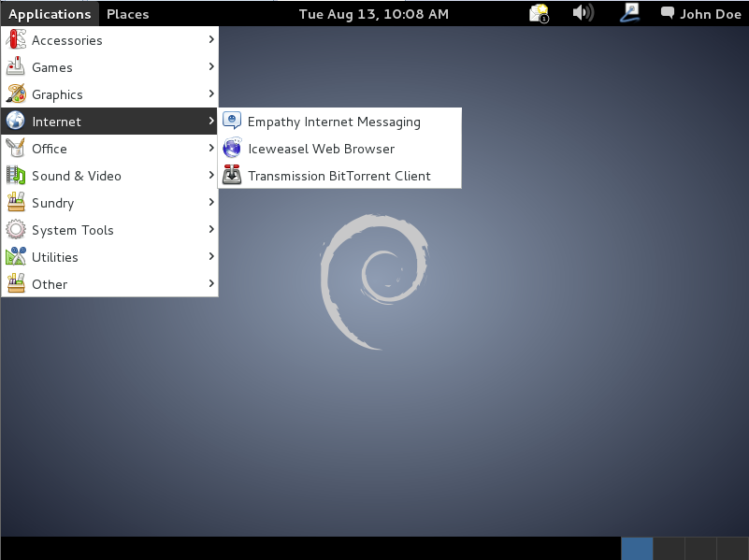Expand the Games submenu arrow
This screenshot has height=560, width=749.
click(x=211, y=66)
